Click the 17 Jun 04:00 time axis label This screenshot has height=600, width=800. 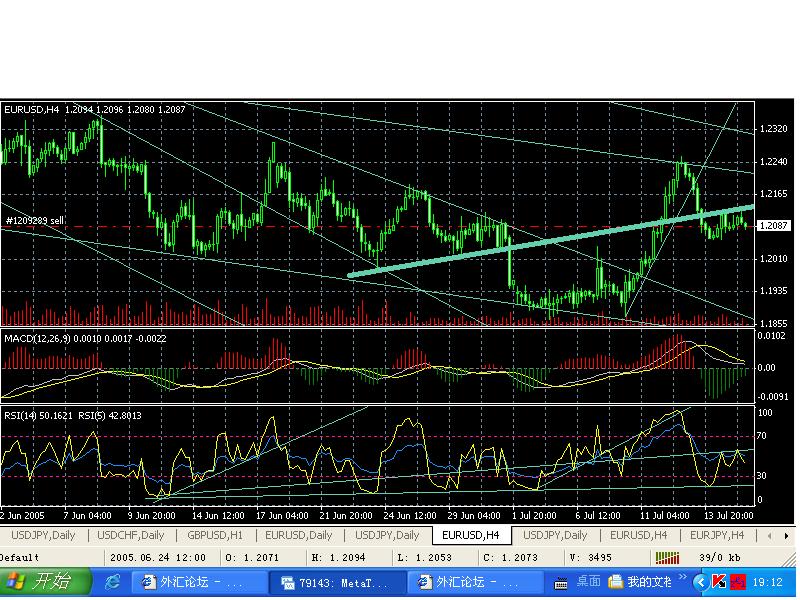pos(282,516)
